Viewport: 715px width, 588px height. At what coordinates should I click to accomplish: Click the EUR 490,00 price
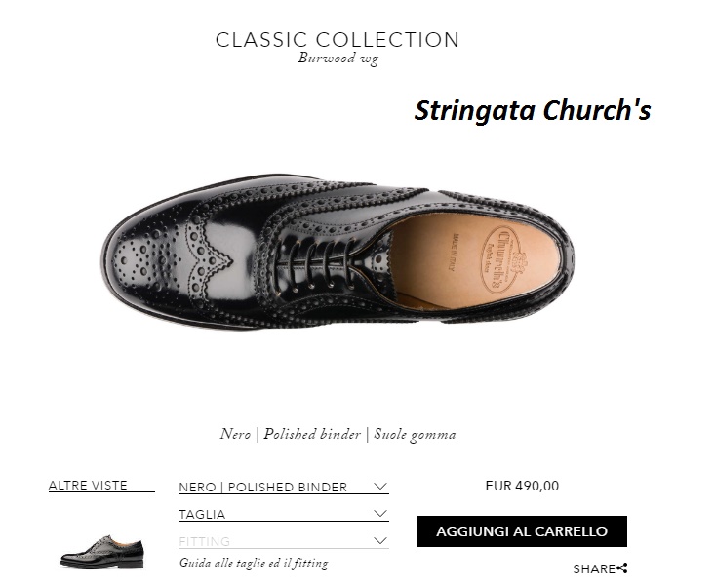(522, 486)
